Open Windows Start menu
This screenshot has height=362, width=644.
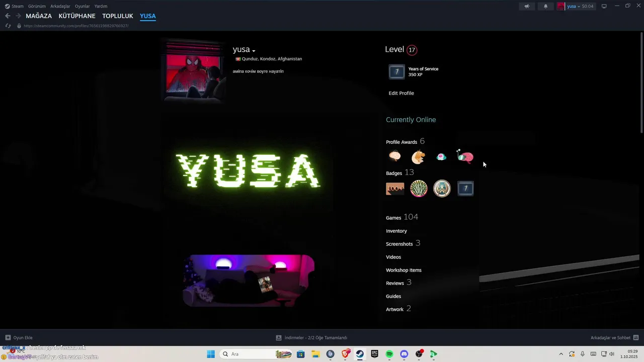(x=211, y=354)
